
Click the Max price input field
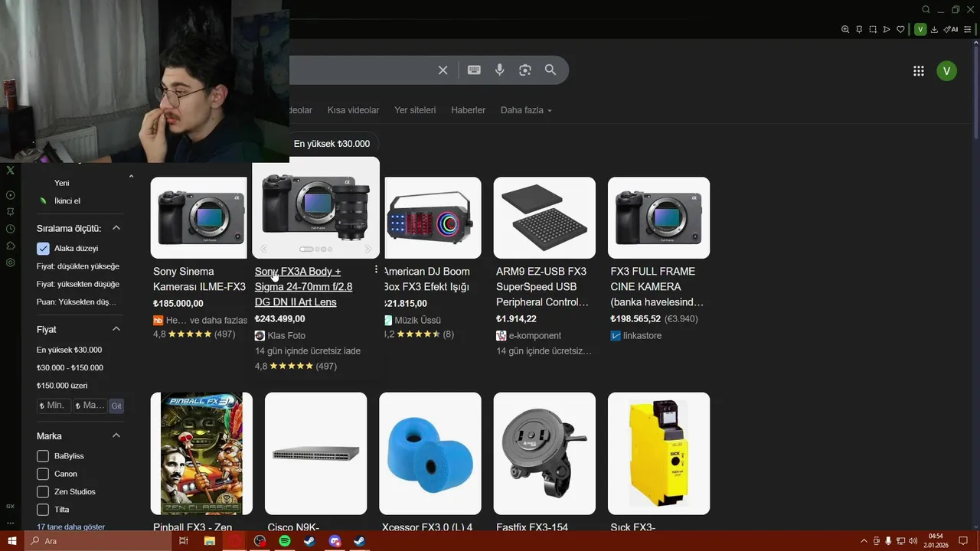pos(90,406)
